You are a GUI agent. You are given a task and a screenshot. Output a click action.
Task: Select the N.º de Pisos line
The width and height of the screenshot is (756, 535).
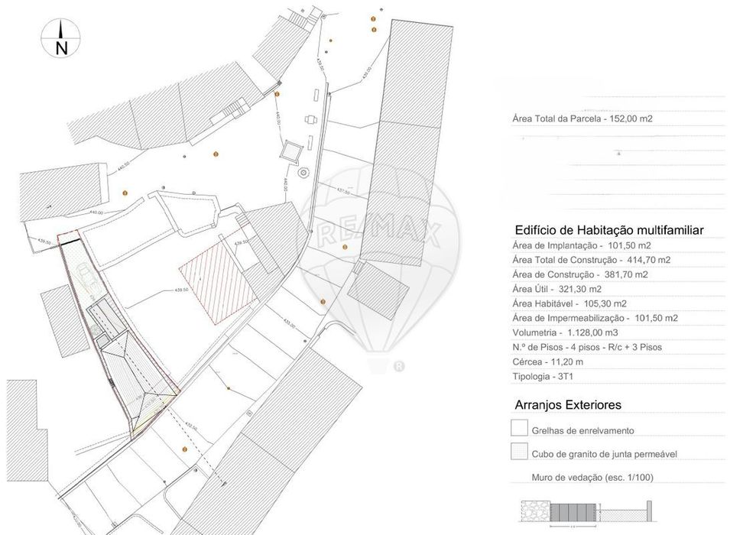587,347
